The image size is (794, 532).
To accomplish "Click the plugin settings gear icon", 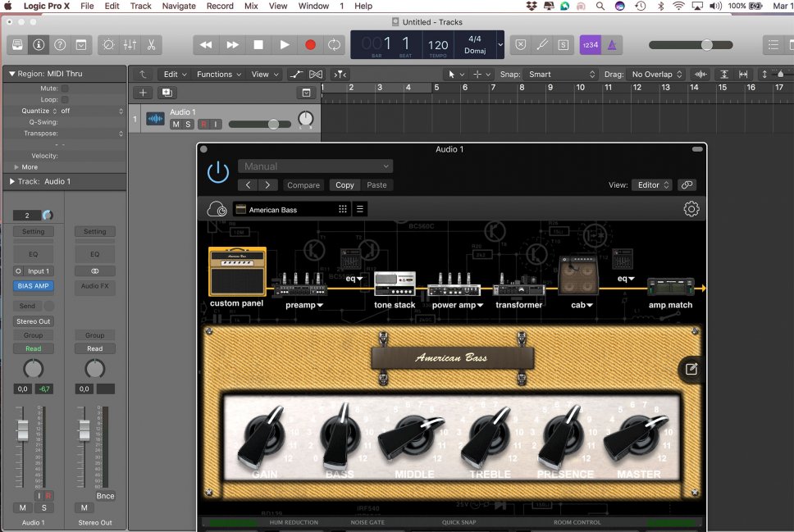I will tap(691, 209).
